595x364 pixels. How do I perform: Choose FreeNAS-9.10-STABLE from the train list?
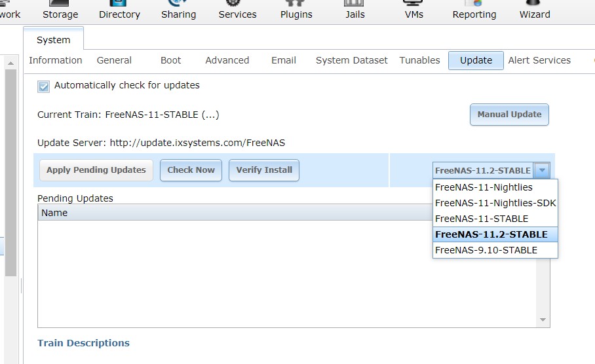coord(495,250)
